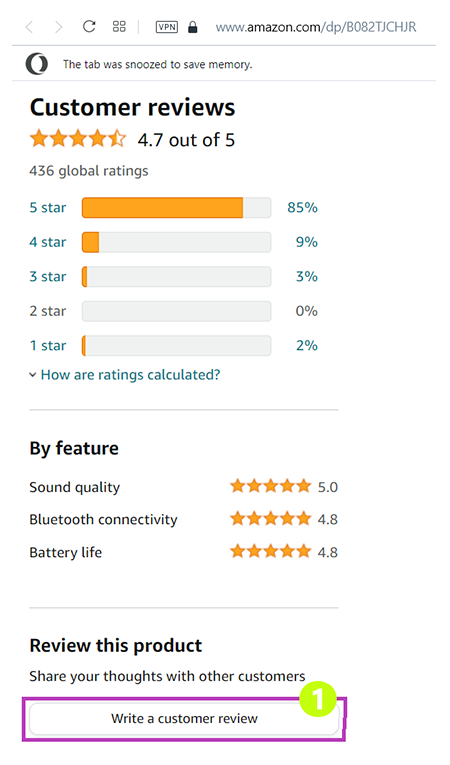The width and height of the screenshot is (450, 765).
Task: Reload the page with the refresh icon
Action: [89, 26]
